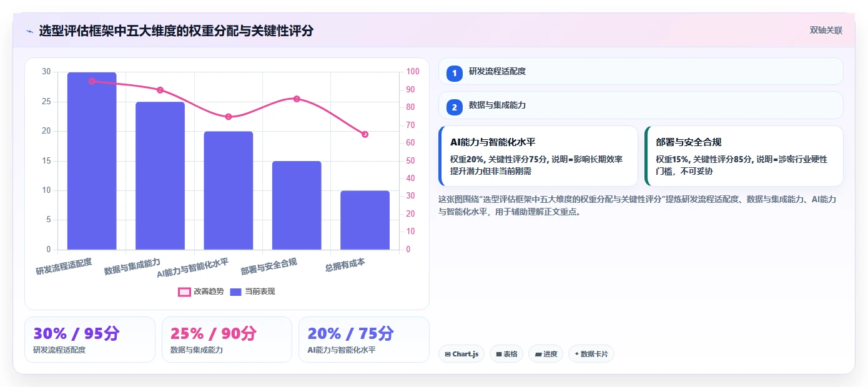Click the 20% / 75分 stat value
This screenshot has height=387, width=868.
(351, 333)
